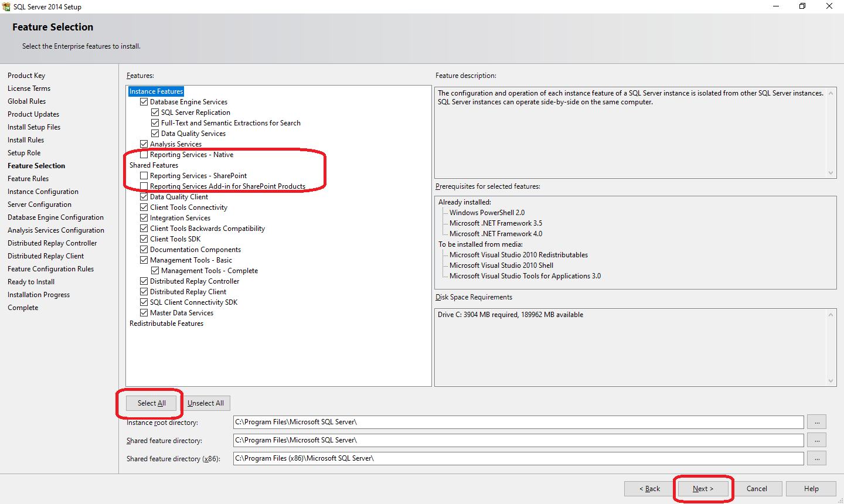Toggle Full-Text and Semantic Extractions checkbox
The height and width of the screenshot is (504, 844).
point(155,123)
